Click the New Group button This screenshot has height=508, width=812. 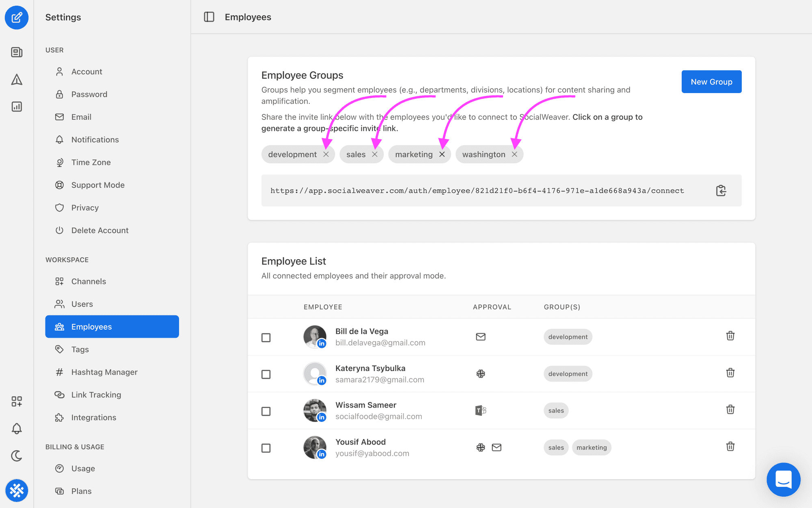[x=711, y=82]
